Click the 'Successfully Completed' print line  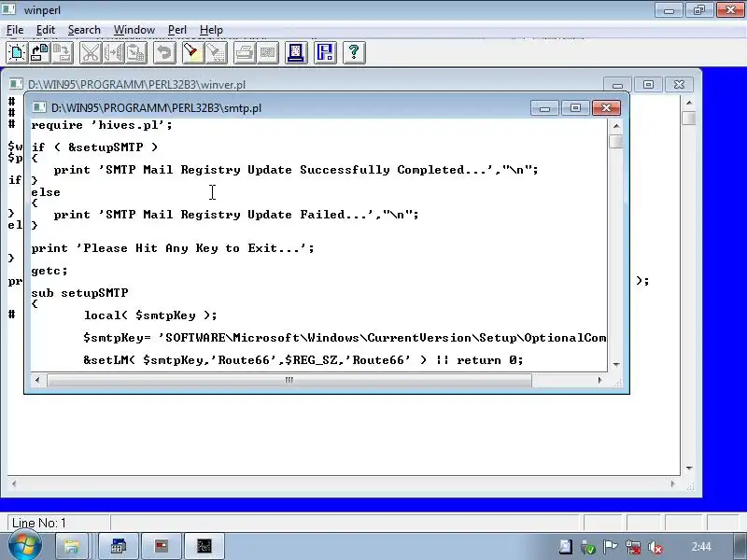(x=296, y=170)
